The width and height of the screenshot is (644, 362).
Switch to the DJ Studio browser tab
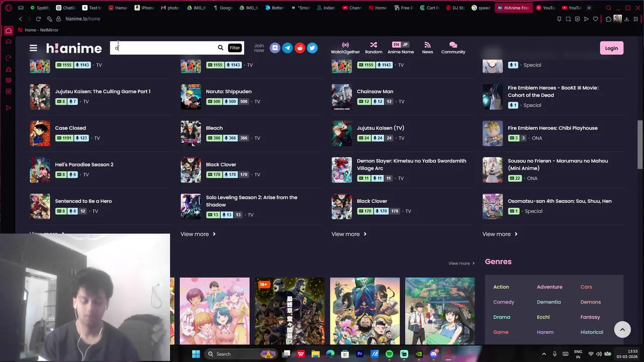point(455,8)
